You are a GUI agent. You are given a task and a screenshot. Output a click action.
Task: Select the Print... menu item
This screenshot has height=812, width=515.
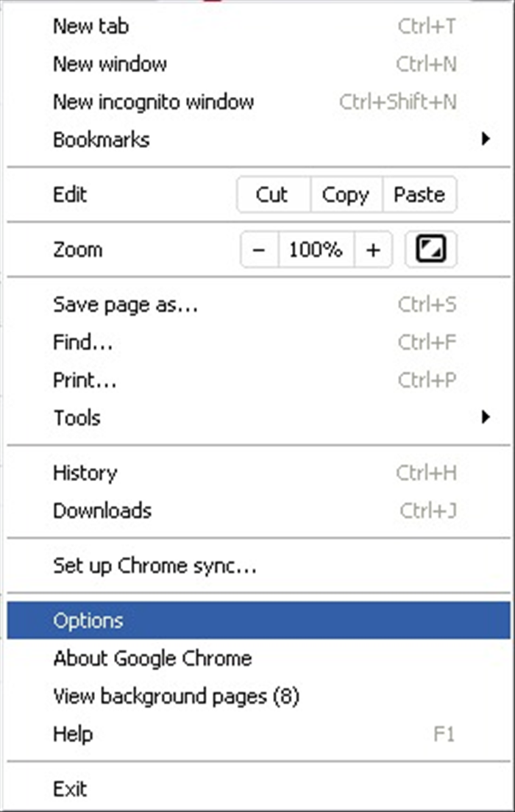tap(258, 380)
